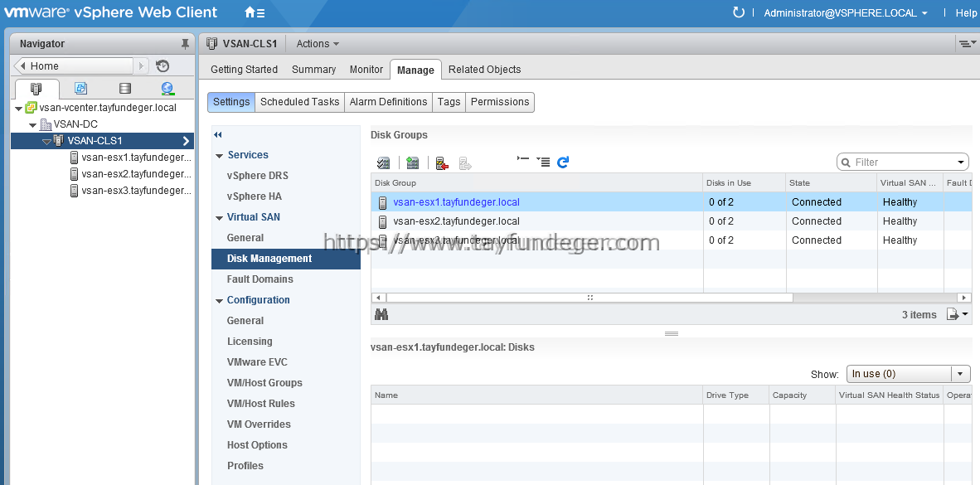
Task: Open vSphere DRS settings
Action: pos(258,176)
